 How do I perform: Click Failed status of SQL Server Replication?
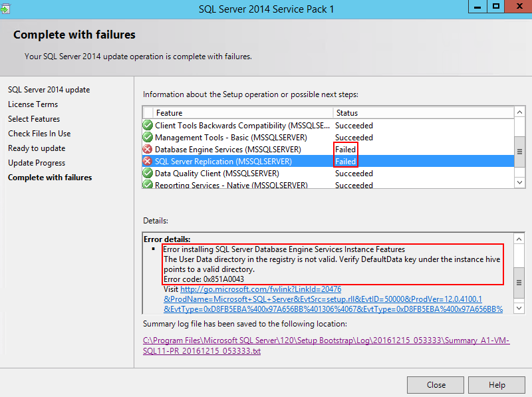(x=345, y=161)
